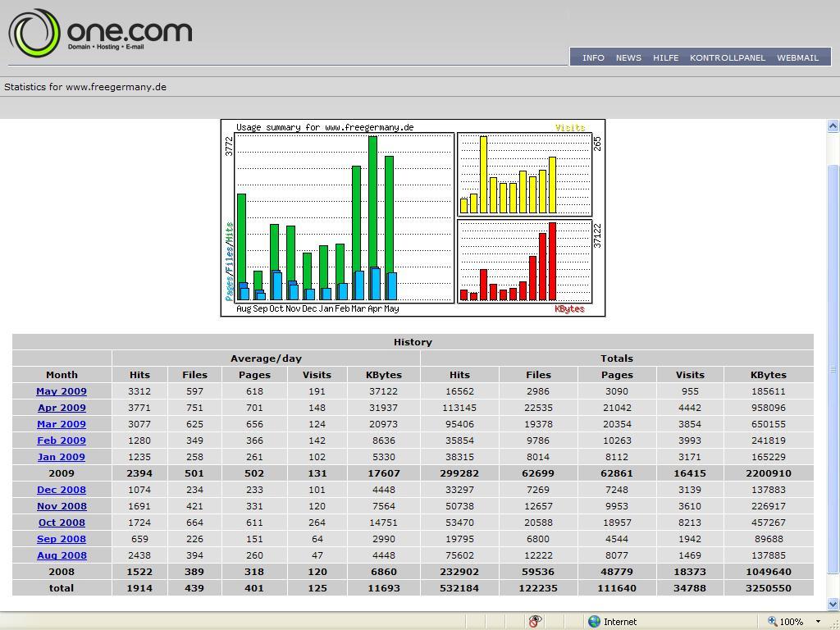This screenshot has height=630, width=840.
Task: Click the red KBytes chart legend label
Action: click(569, 308)
